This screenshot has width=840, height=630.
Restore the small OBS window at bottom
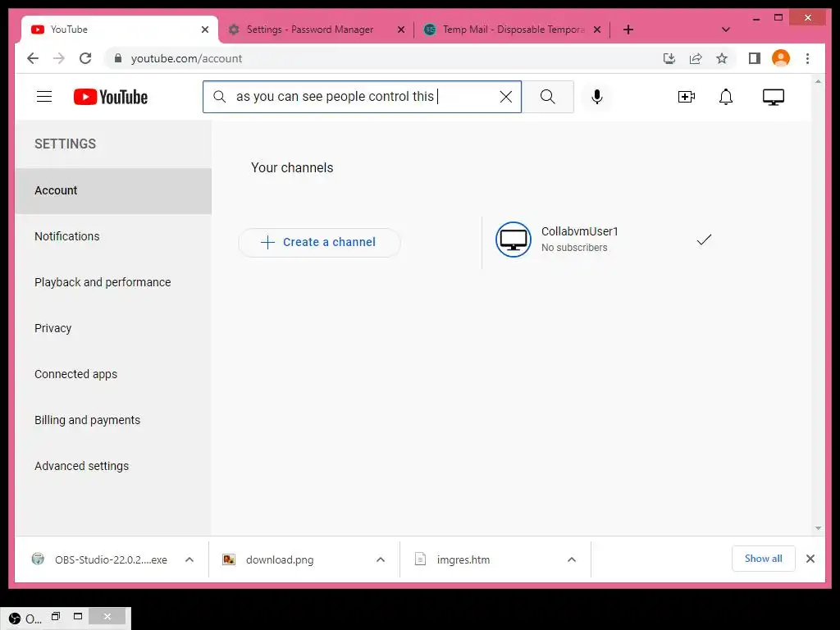[x=55, y=616]
